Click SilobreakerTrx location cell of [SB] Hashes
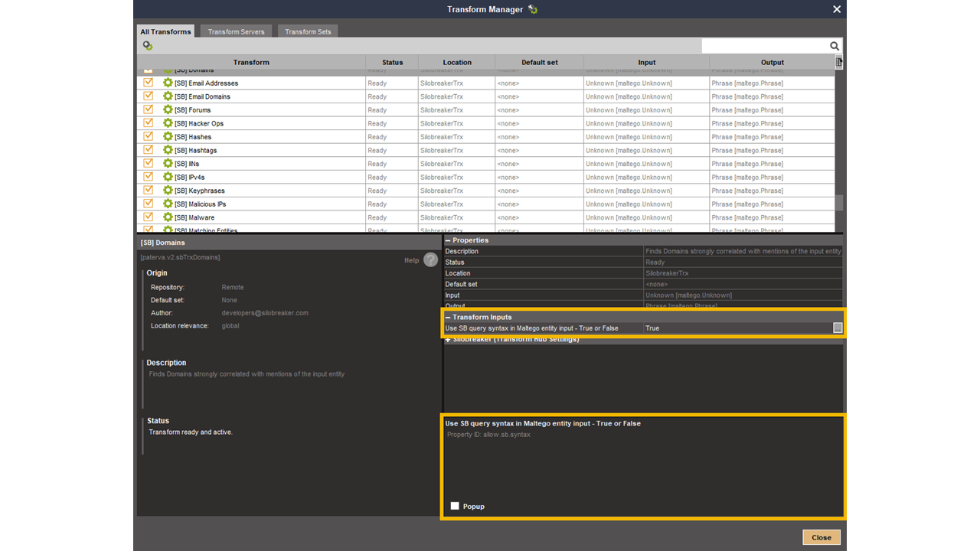The height and width of the screenshot is (551, 980). pos(457,136)
